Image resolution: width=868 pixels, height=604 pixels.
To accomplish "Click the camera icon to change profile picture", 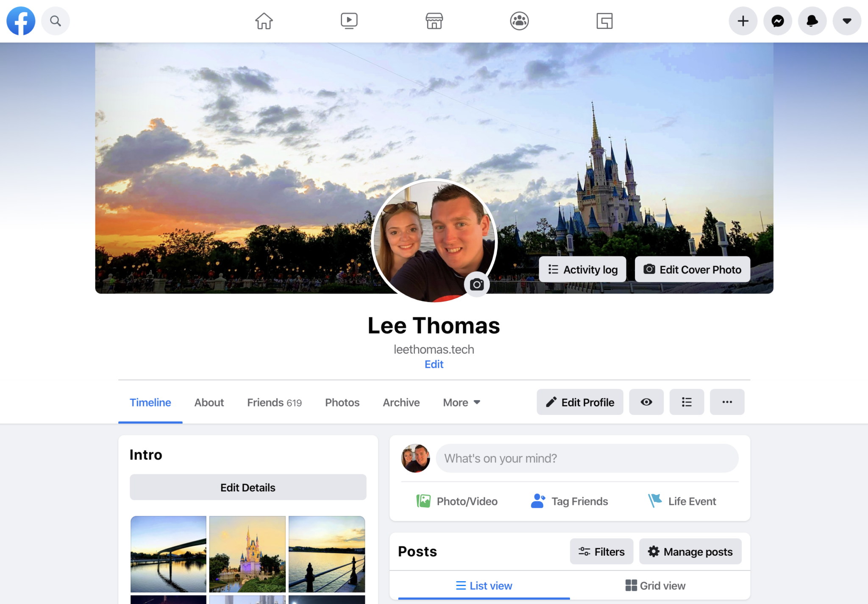I will coord(476,284).
